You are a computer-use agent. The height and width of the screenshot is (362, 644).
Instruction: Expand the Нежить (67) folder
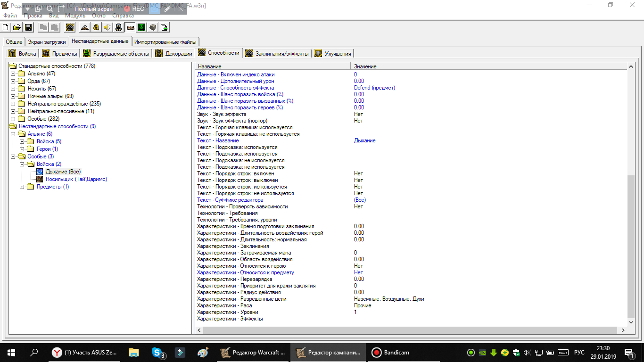tap(13, 89)
